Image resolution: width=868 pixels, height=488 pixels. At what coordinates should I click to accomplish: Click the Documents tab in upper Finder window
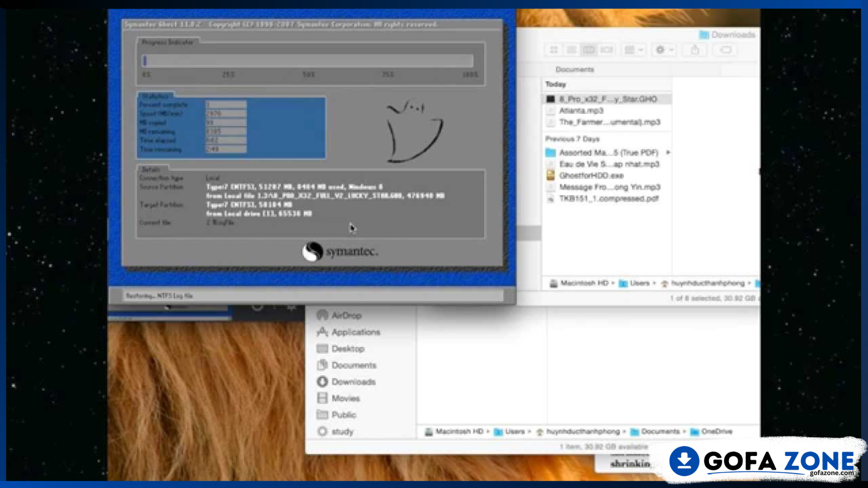tap(575, 69)
